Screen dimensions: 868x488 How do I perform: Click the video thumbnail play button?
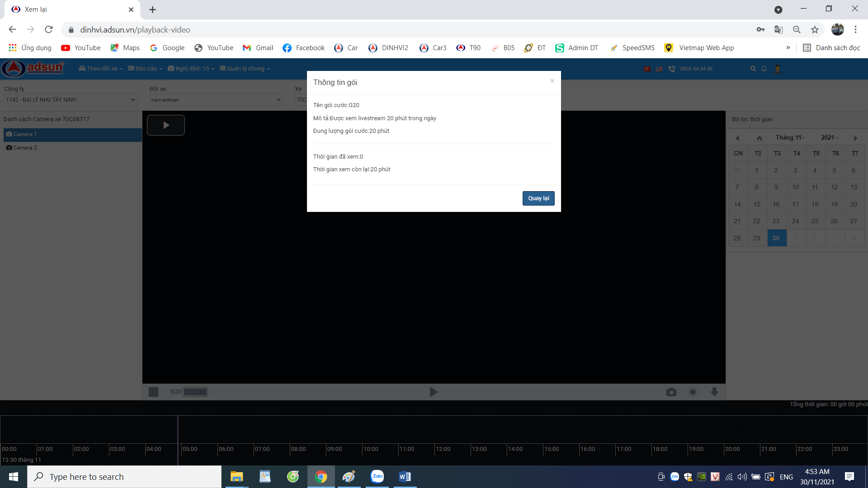pyautogui.click(x=166, y=125)
